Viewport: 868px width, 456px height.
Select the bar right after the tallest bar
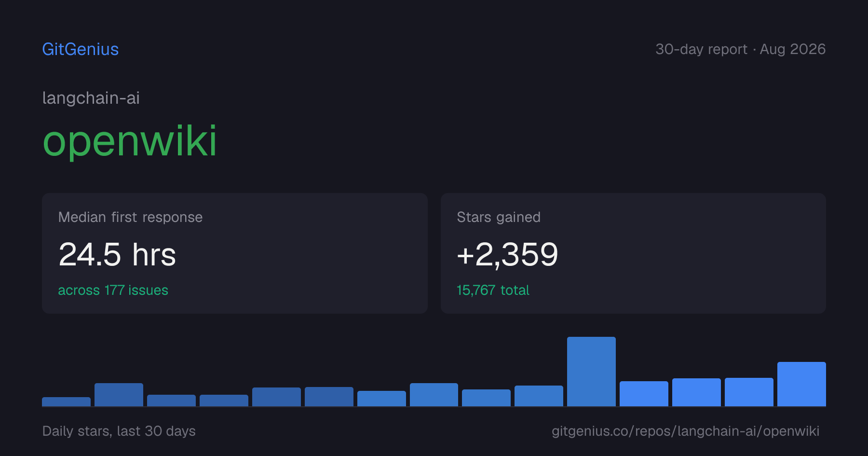click(644, 394)
